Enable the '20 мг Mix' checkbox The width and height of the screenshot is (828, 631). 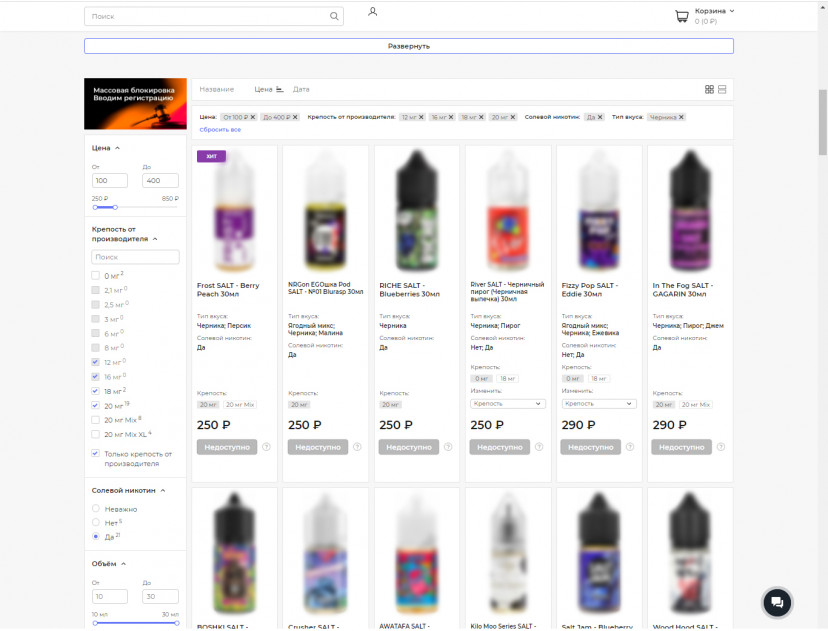(x=96, y=420)
